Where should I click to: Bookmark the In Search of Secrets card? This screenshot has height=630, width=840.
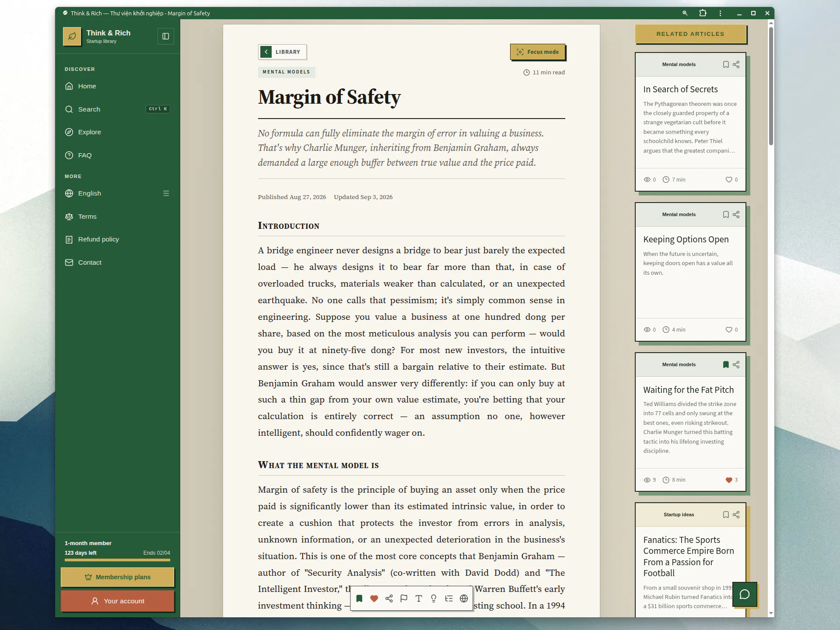726,64
